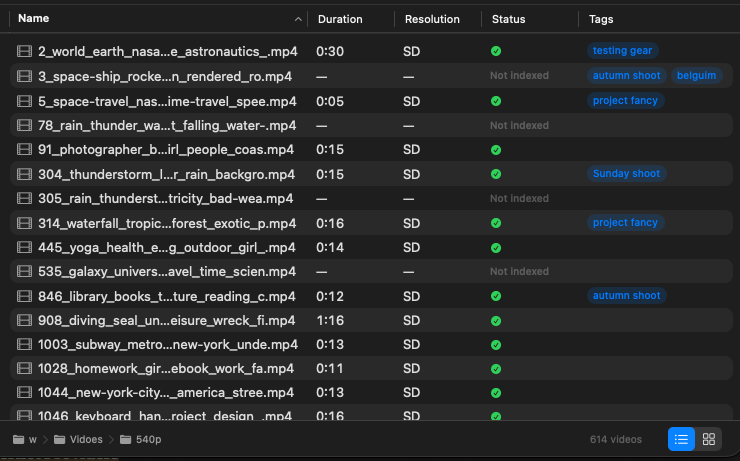Screen dimensions: 740x461
Task: Click film icon of 305_rain_thunderst video
Action: pos(25,198)
